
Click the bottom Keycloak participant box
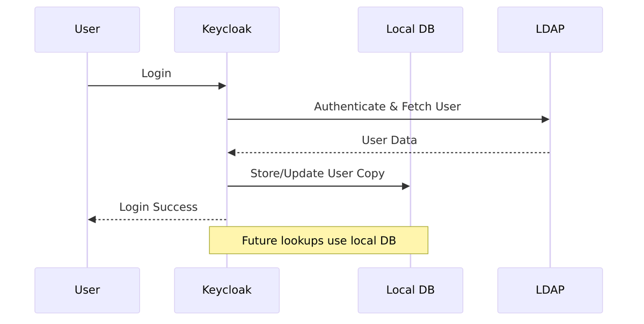226,290
